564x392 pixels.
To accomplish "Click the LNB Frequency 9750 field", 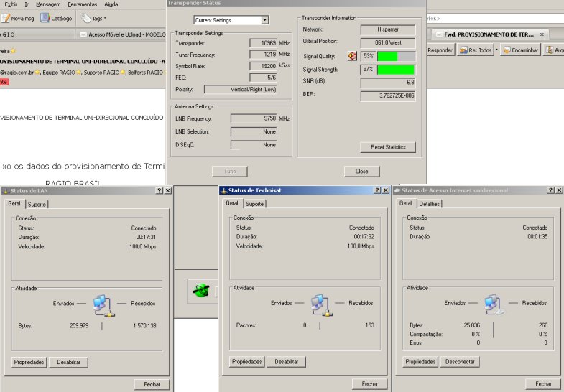I will [254, 118].
